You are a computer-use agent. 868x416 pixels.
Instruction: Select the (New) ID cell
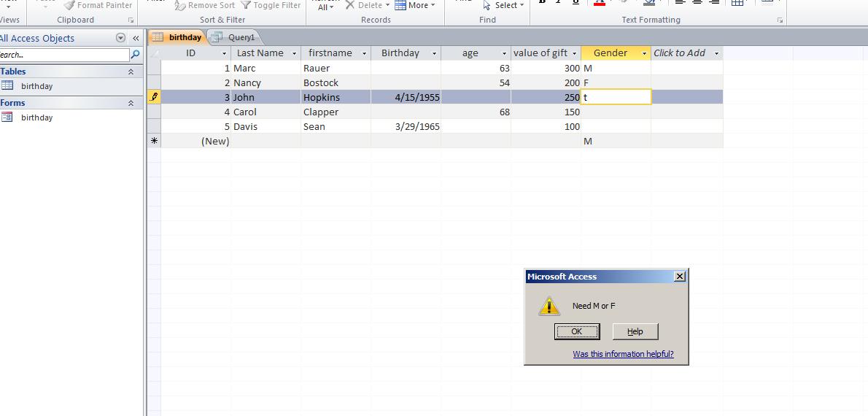(196, 141)
